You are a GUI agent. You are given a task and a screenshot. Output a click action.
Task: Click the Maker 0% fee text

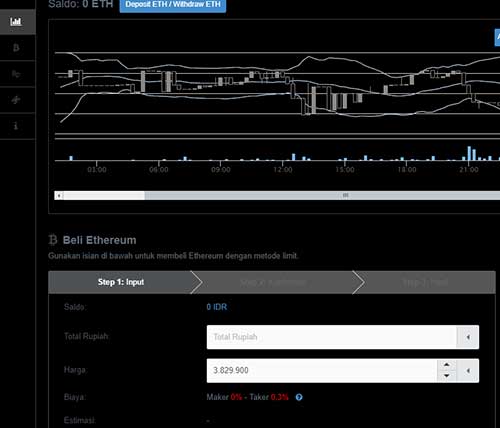pyautogui.click(x=224, y=397)
